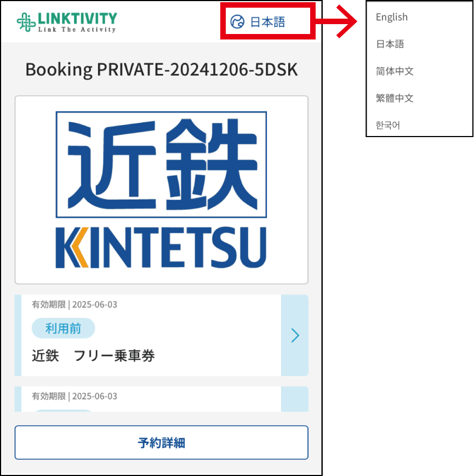The image size is (474, 476).
Task: Select 한국어 from the language menu
Action: tap(389, 125)
